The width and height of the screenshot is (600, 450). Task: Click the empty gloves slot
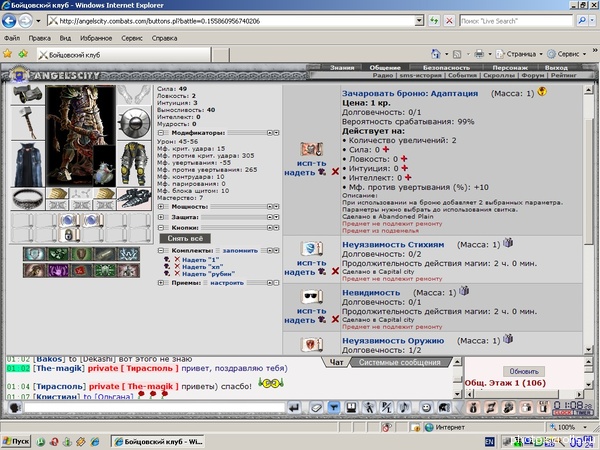click(x=134, y=95)
